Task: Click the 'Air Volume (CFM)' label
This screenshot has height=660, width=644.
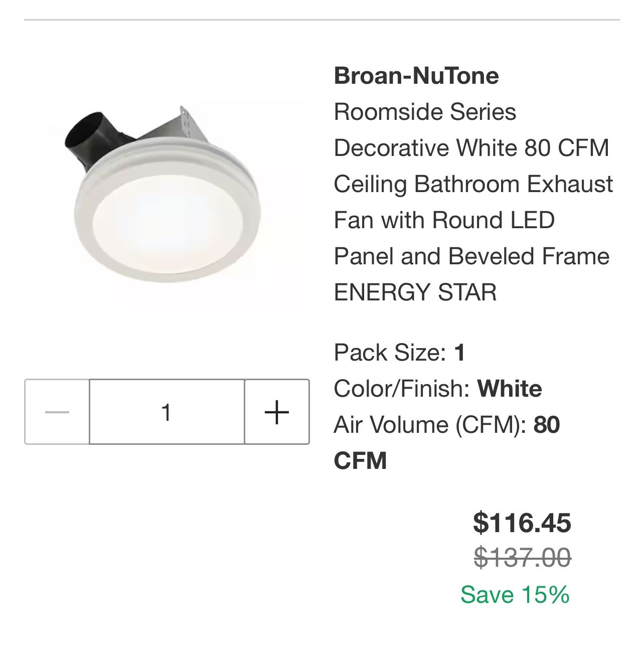Action: pyautogui.click(x=429, y=425)
